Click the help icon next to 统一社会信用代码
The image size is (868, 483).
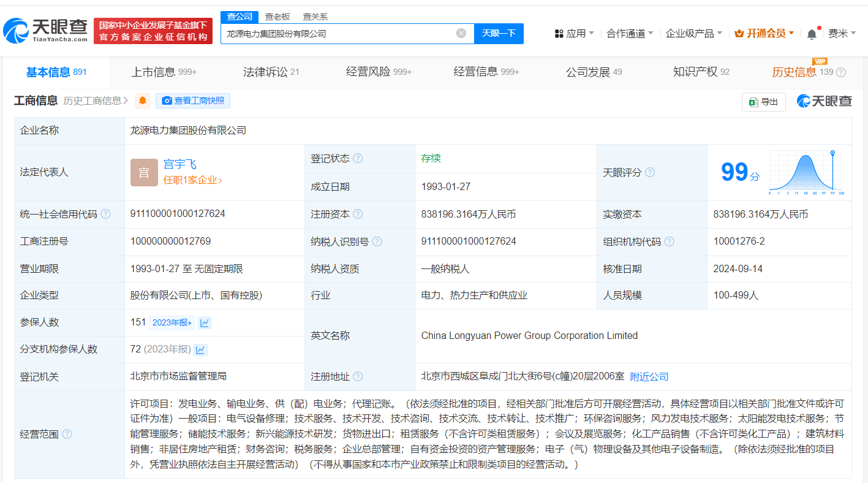107,214
